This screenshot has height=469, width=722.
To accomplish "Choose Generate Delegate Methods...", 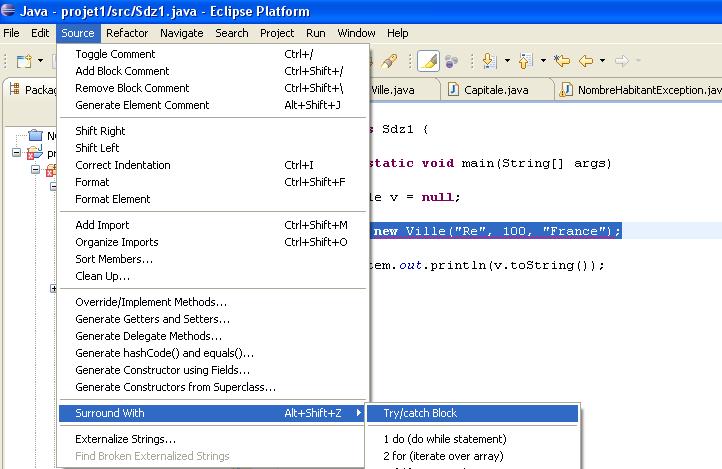I will click(x=212, y=336).
